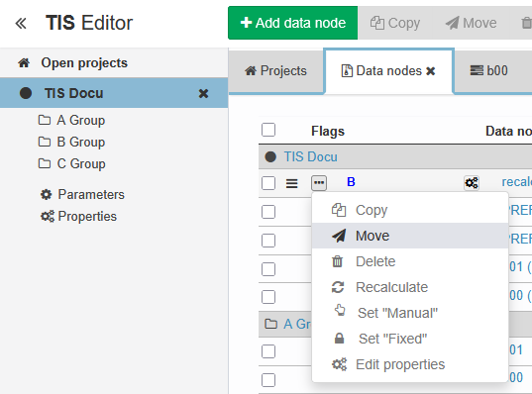This screenshot has width=532, height=394.
Task: Tick the first checkbox below B row
Action: [268, 212]
